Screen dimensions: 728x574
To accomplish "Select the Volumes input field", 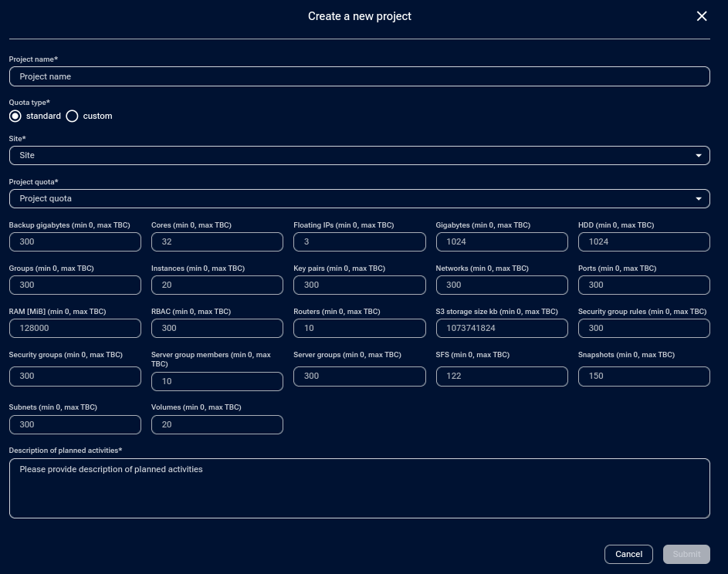I will (x=217, y=424).
